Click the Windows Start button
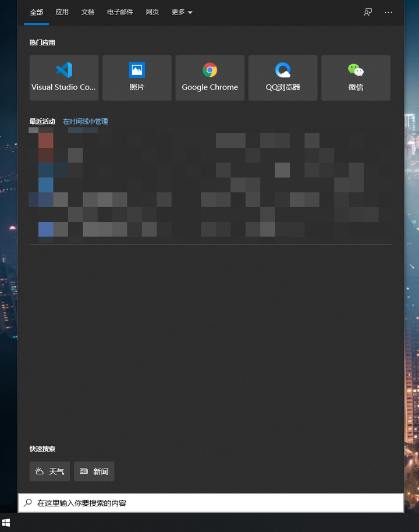419x532 pixels. [x=6, y=523]
